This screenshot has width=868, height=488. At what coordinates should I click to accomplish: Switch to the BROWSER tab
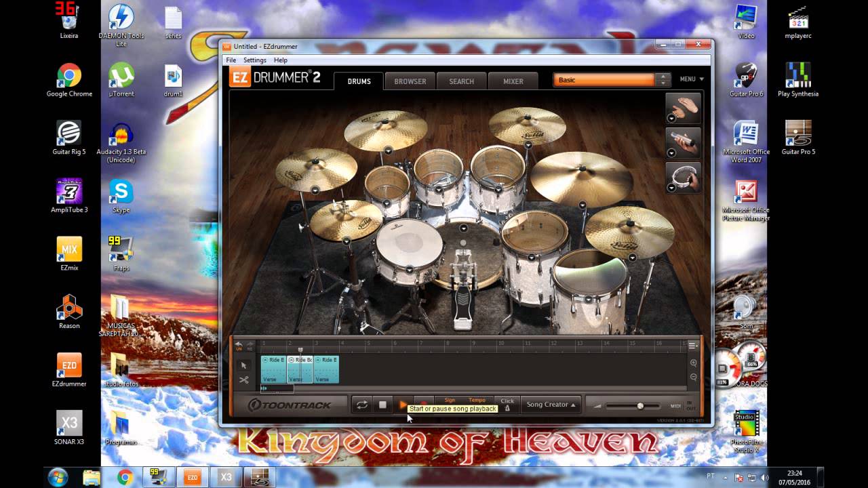pos(410,81)
